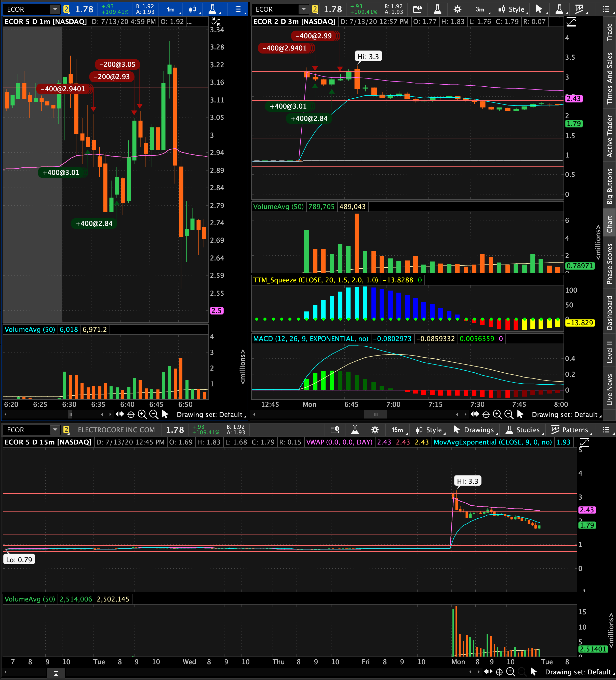Toggle yellow link number 2 in 1m chart
Image resolution: width=616 pixels, height=680 pixels.
click(x=66, y=9)
